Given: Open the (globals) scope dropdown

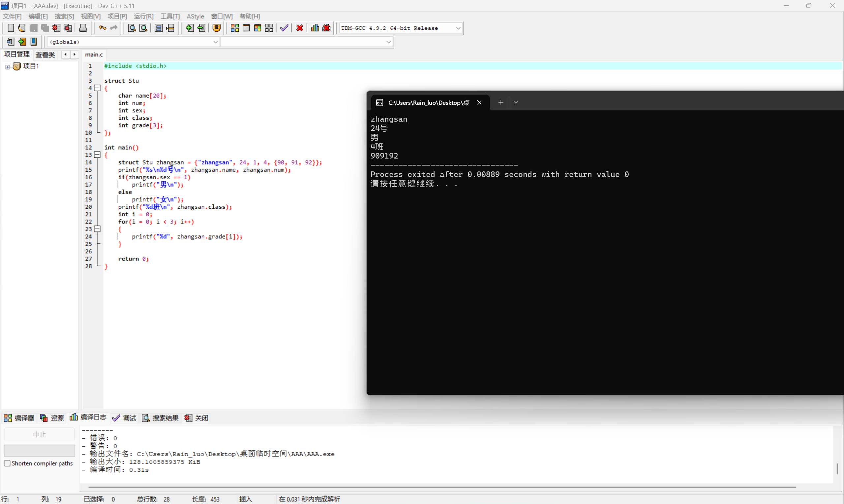Looking at the screenshot, I should [x=215, y=42].
